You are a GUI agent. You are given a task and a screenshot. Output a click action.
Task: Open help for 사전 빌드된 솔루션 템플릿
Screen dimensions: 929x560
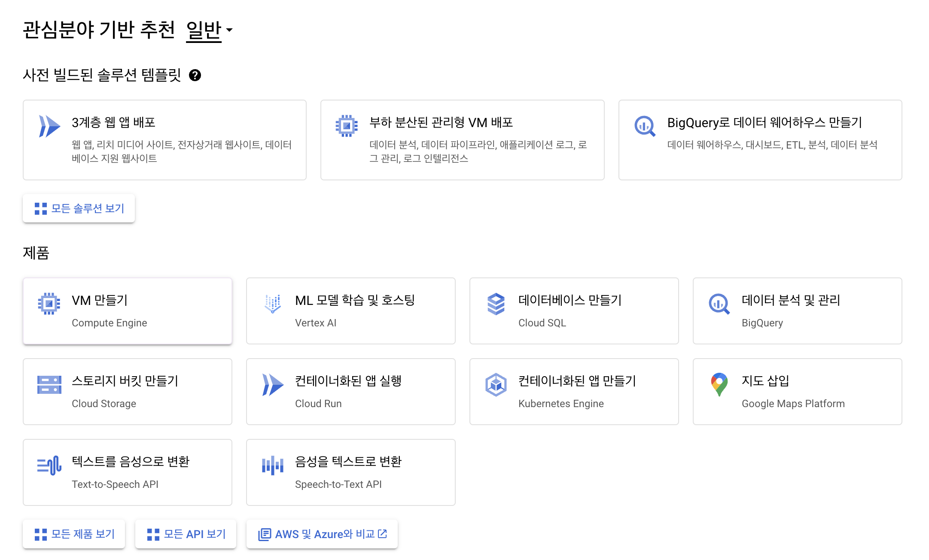[x=195, y=75]
